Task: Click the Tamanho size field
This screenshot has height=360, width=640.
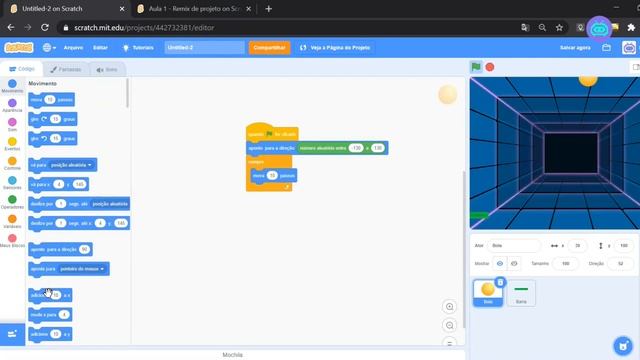Action: click(x=566, y=264)
